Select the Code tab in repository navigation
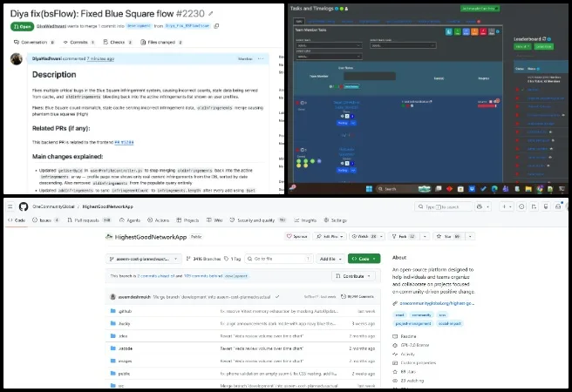Image resolution: width=572 pixels, height=392 pixels. [17, 220]
